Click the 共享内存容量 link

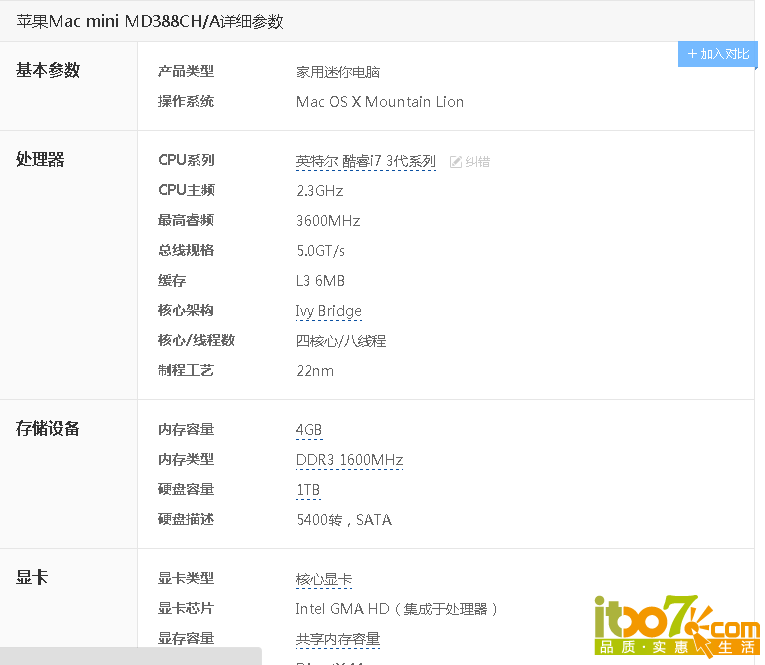point(338,639)
